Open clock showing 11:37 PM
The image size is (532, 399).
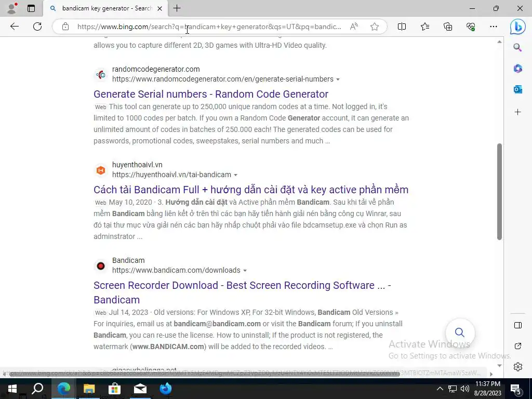coord(487,389)
